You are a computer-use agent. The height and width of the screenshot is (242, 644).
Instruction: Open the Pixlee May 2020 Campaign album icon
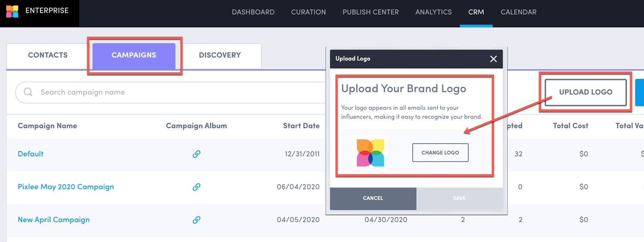[196, 187]
